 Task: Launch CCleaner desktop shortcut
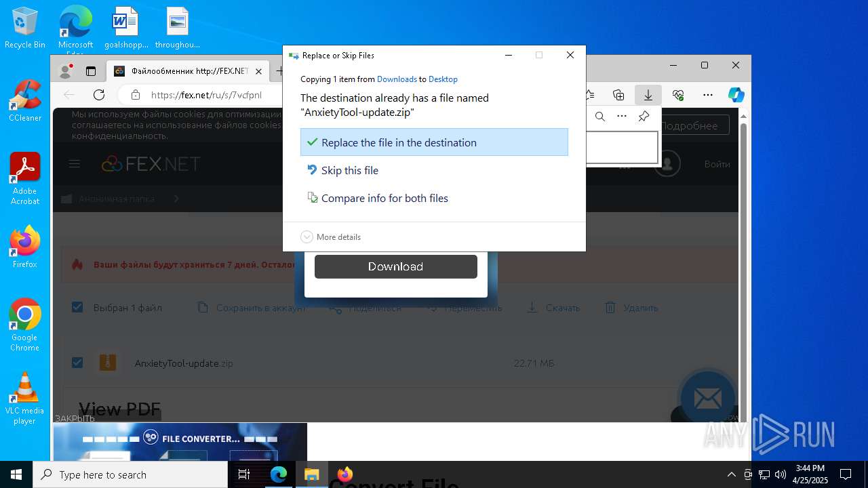click(25, 102)
